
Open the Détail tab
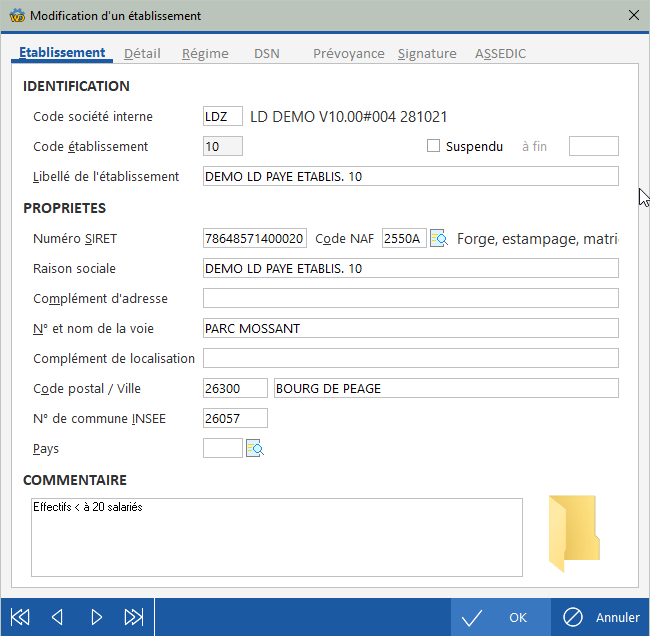click(142, 53)
